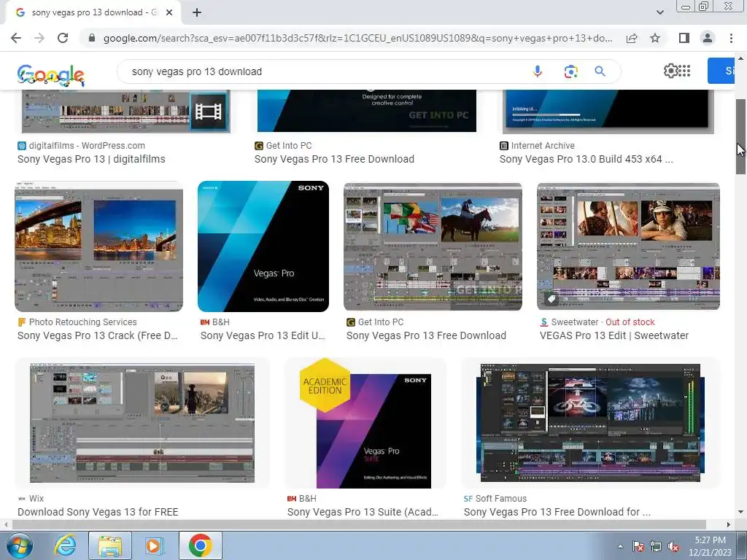
Task: Click the muted volume tray icon
Action: [673, 546]
